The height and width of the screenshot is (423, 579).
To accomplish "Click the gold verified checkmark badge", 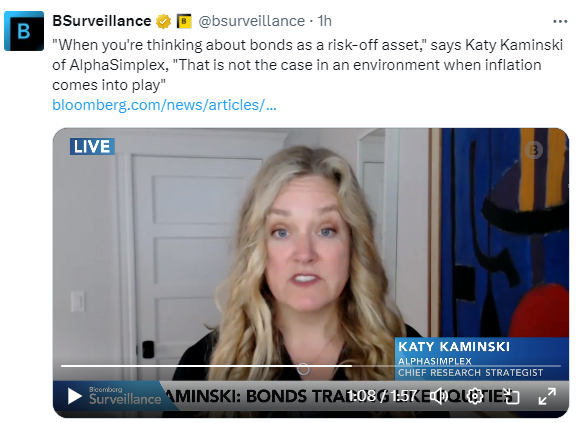I will coord(163,21).
